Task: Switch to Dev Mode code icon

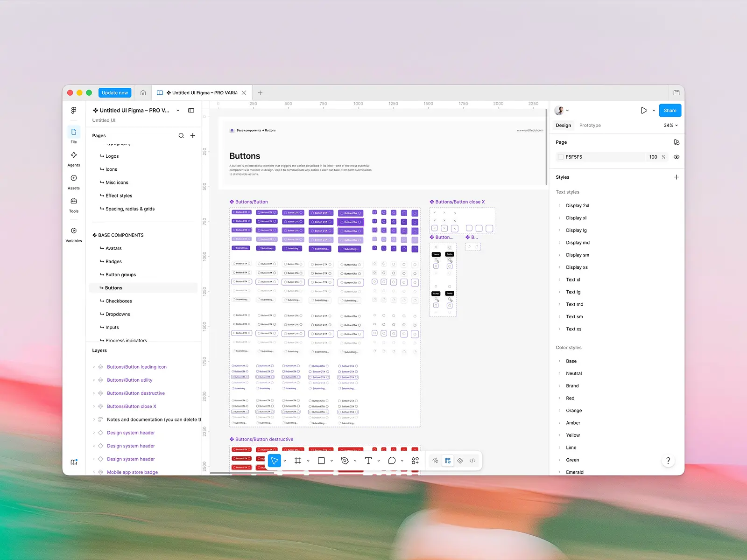Action: [x=472, y=461]
